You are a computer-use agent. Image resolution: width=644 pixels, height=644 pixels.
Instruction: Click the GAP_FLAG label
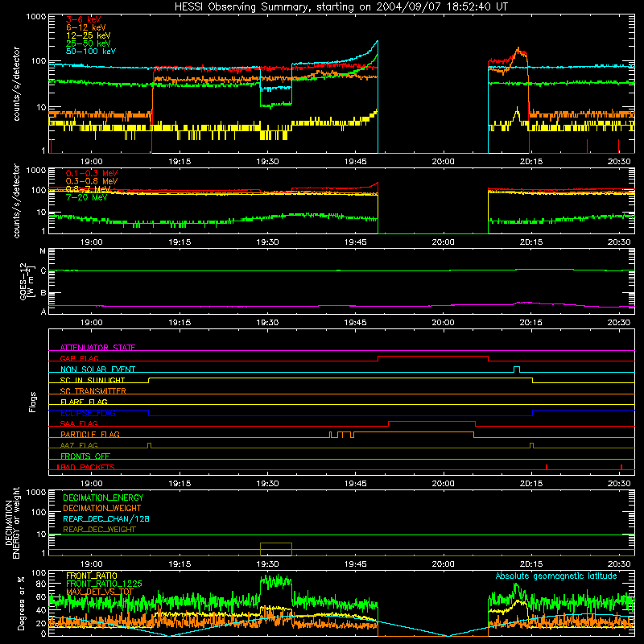79,358
